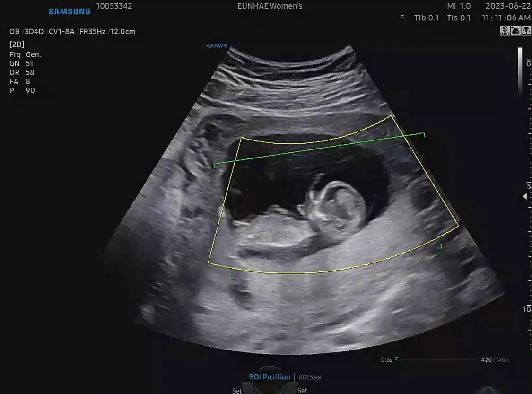The image size is (532, 394).
Task: Click the date 2023-06-22
Action: (x=508, y=6)
